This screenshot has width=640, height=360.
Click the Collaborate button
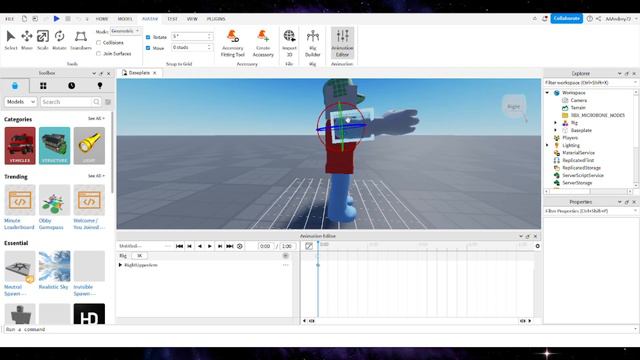(567, 19)
